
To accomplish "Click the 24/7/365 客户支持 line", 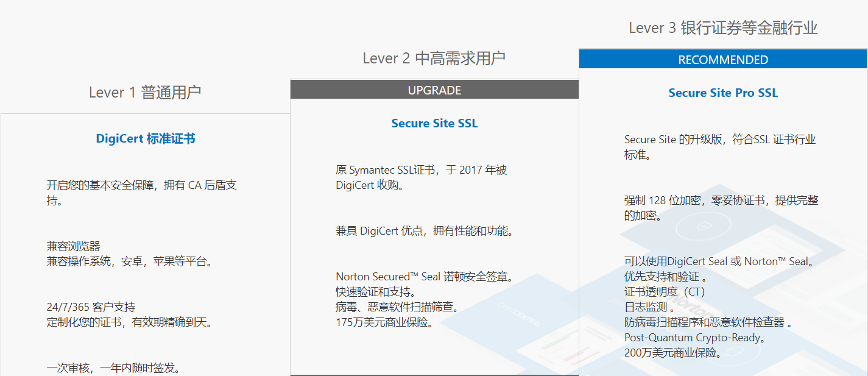I will (x=91, y=307).
